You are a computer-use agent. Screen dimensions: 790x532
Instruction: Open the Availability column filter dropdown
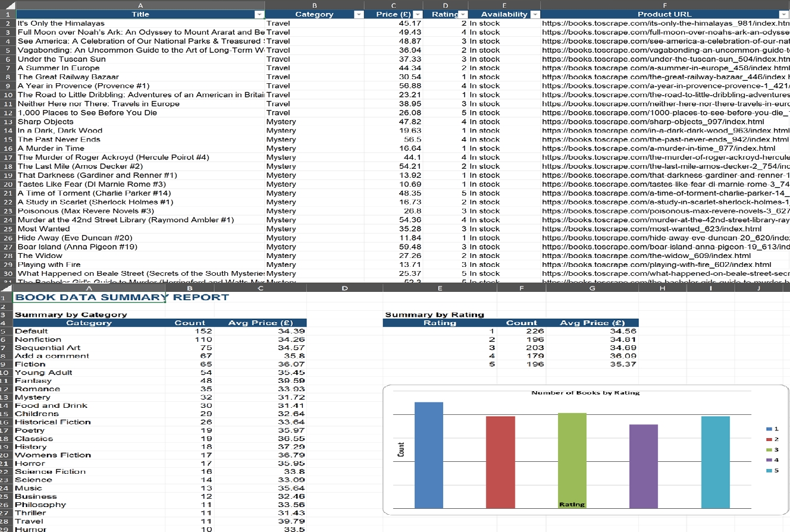pyautogui.click(x=535, y=14)
